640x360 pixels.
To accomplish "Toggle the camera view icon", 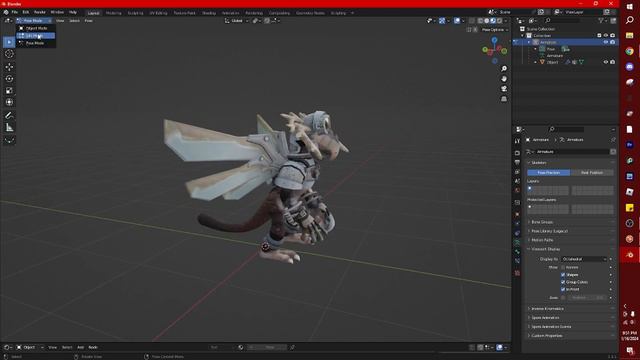I will click(504, 89).
